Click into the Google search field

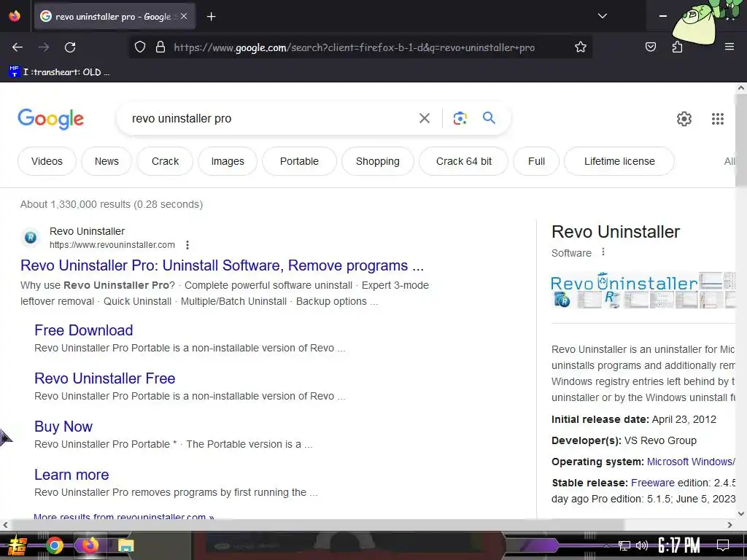coord(271,119)
